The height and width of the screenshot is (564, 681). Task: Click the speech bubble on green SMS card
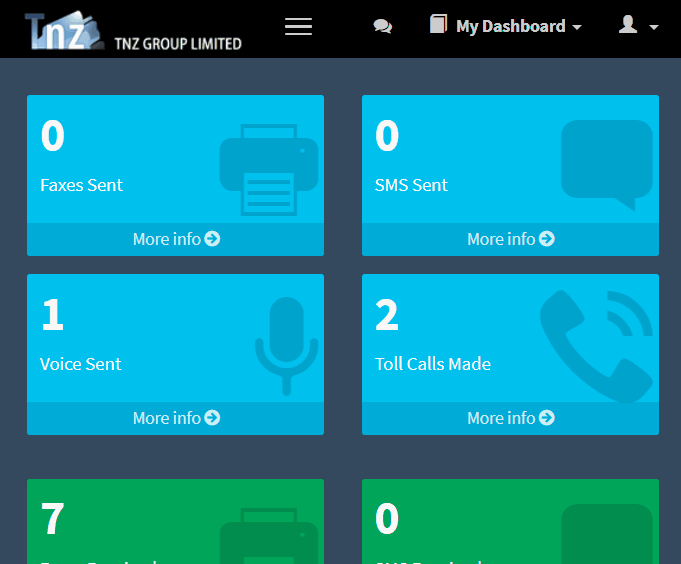(x=607, y=534)
